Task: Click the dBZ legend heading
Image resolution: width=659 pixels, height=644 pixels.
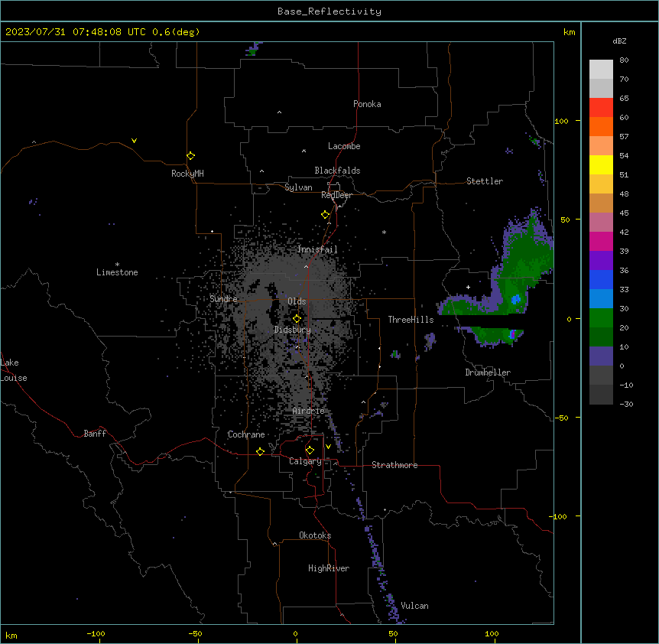Action: (619, 41)
